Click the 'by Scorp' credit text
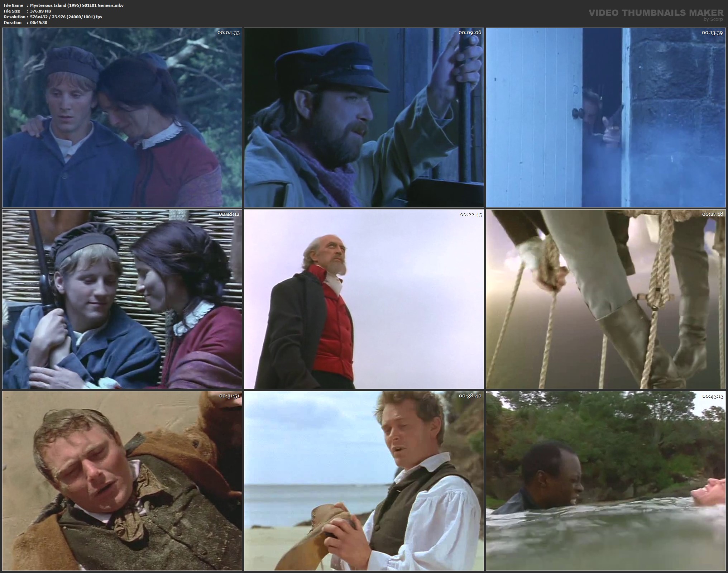Screen dimensions: 728x573 coord(713,19)
